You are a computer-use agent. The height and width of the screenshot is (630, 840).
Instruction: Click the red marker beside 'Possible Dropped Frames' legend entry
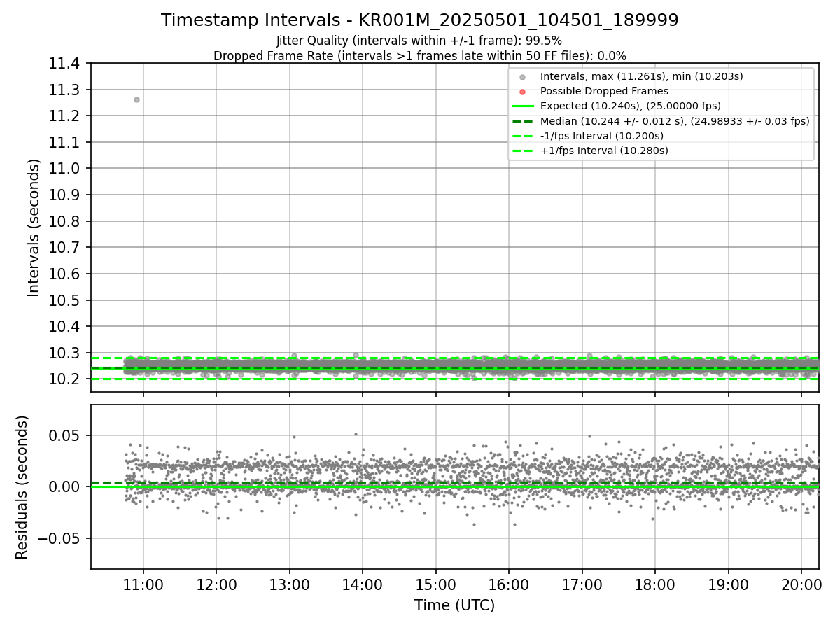click(522, 92)
